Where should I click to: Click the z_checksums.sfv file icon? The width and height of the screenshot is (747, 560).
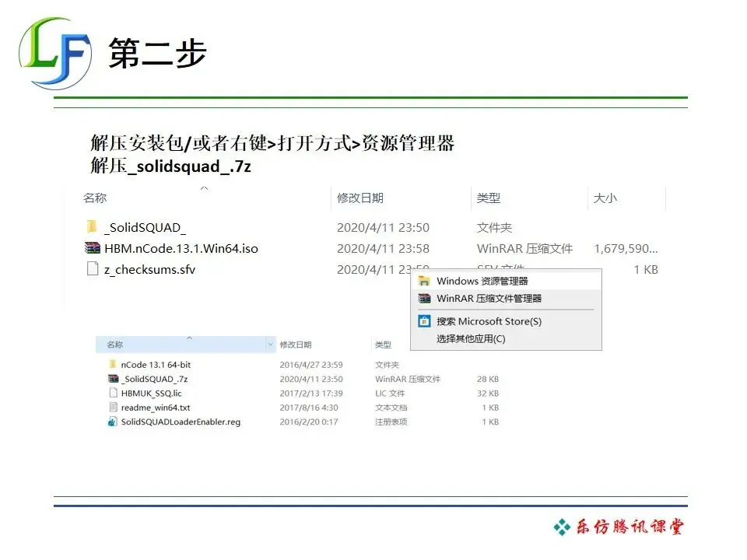(93, 268)
